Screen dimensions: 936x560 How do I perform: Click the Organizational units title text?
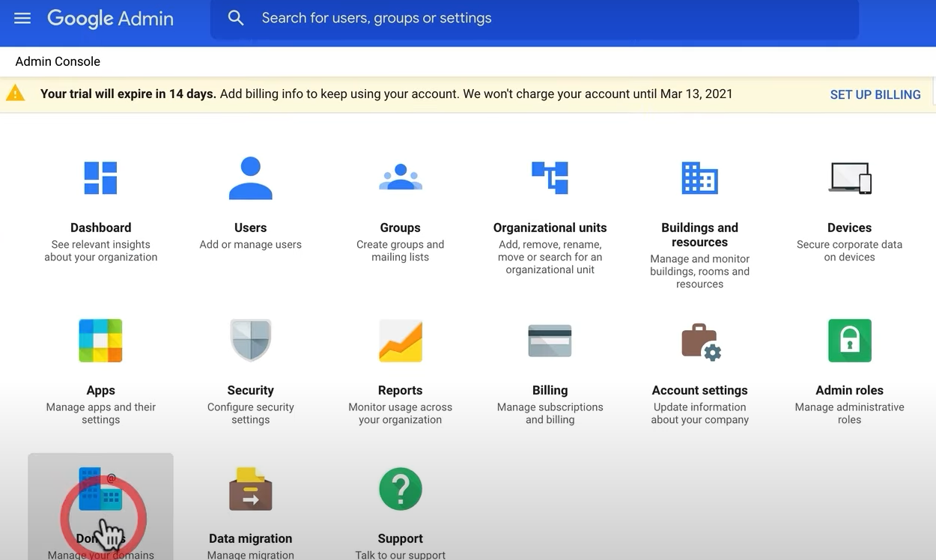[550, 228]
